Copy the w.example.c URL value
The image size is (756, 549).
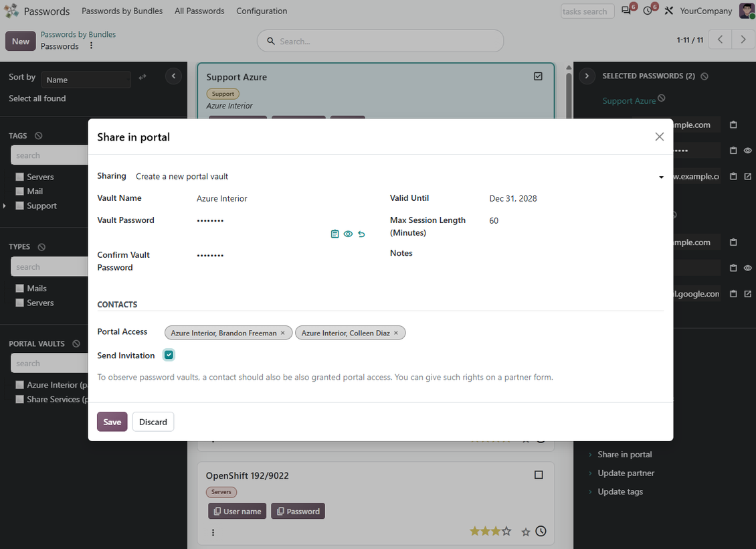coord(733,176)
